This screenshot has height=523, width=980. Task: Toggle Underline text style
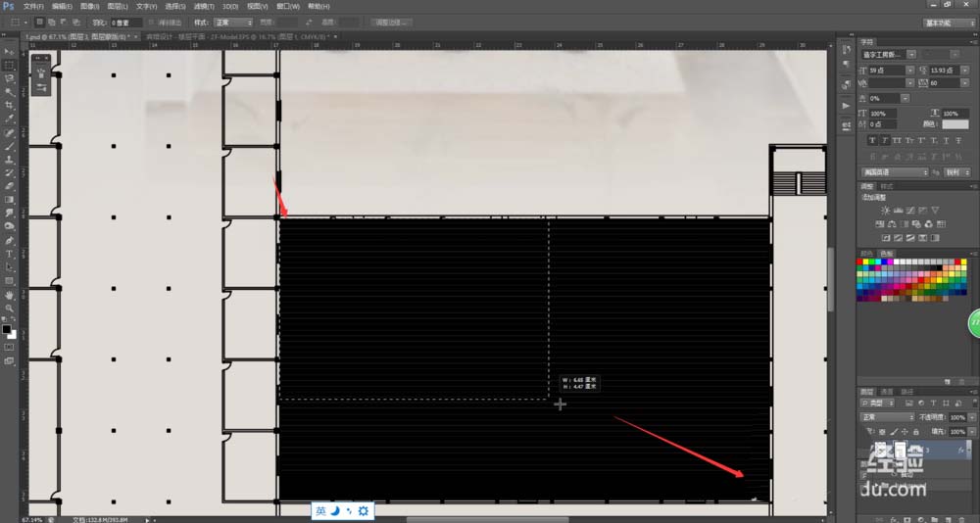[x=947, y=141]
